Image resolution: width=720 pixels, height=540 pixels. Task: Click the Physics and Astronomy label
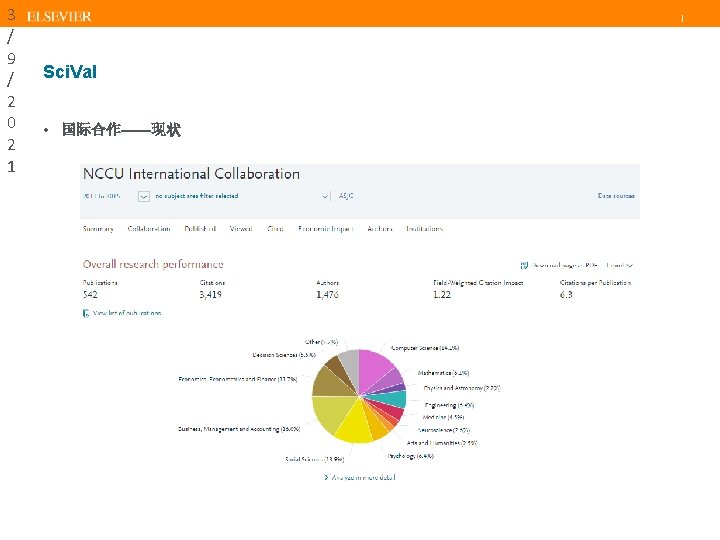[461, 388]
